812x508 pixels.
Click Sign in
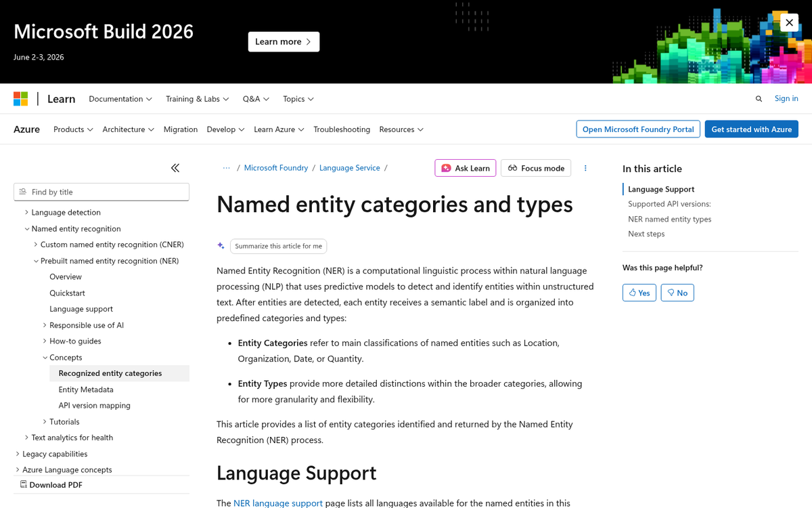click(x=786, y=99)
